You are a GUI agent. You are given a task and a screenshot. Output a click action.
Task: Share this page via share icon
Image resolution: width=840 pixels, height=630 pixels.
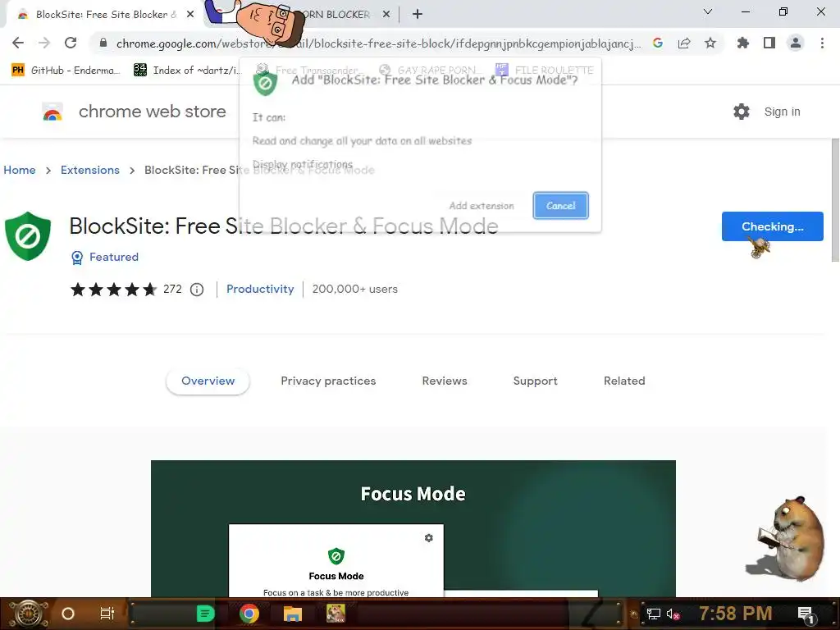pos(684,43)
